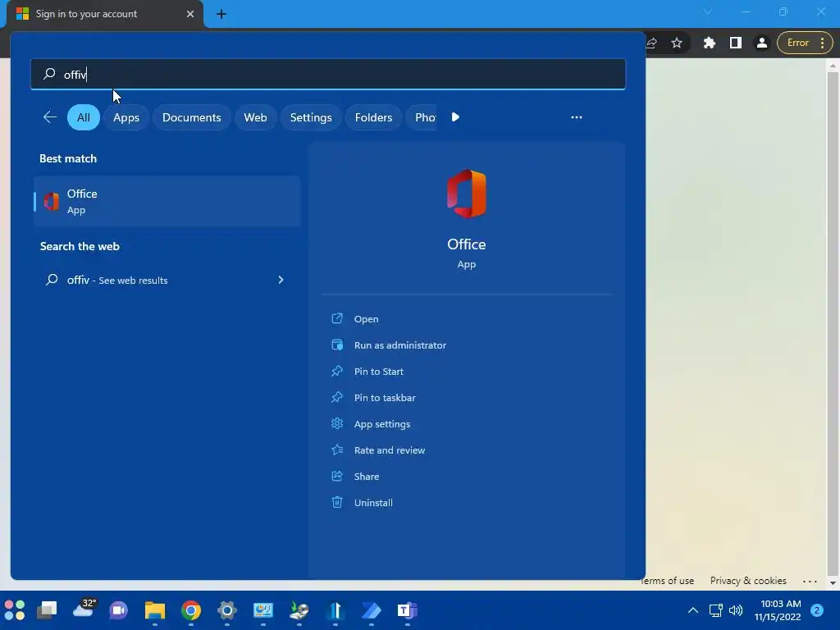This screenshot has width=840, height=630.
Task: Bookmark this page with the star icon
Action: pos(677,43)
